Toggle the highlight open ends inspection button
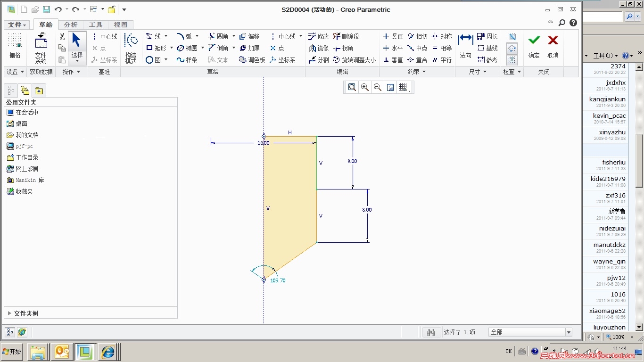Screen dimensions: 644x362 tap(512, 48)
